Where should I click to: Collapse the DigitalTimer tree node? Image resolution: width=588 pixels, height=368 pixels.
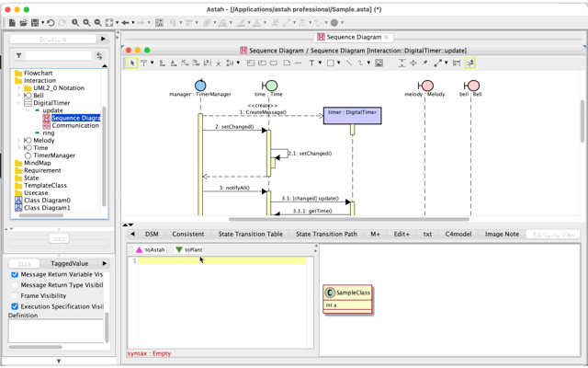tap(18, 103)
